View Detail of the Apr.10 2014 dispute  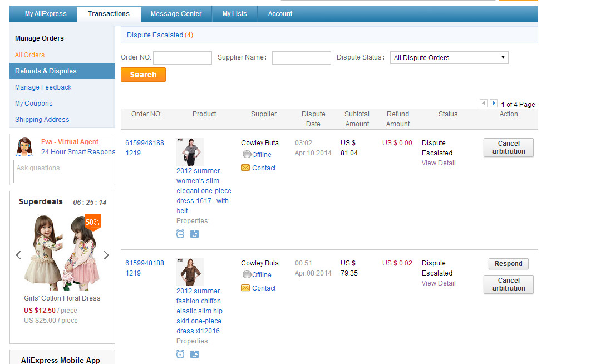(439, 163)
